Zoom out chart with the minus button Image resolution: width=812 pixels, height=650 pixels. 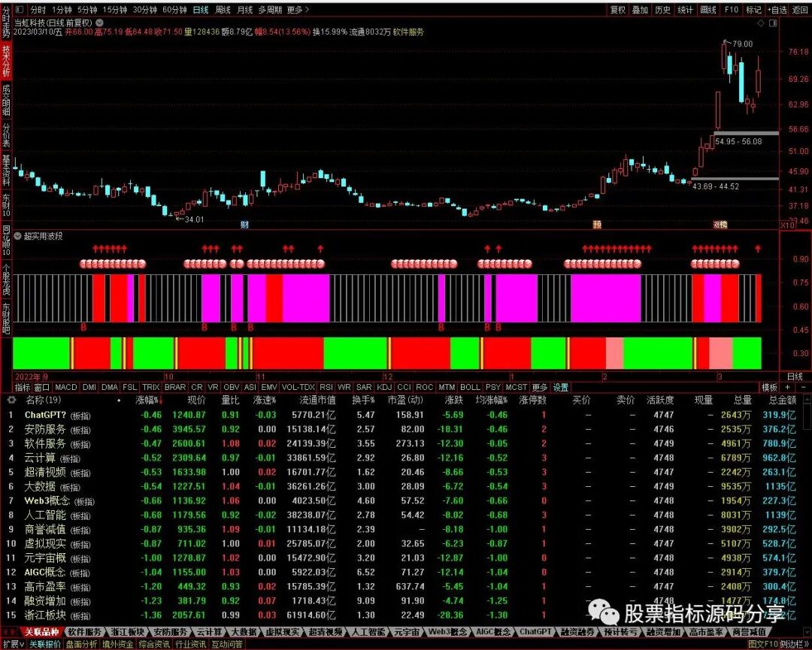803,387
